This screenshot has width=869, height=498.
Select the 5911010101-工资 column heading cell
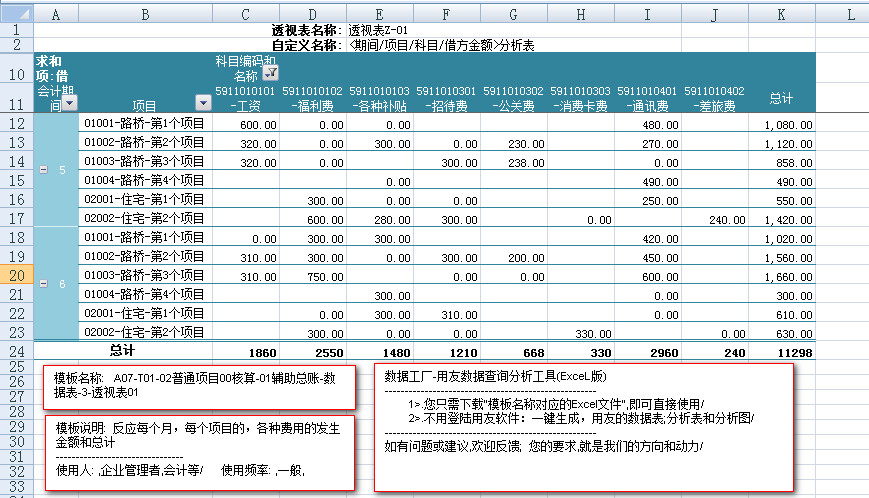245,98
